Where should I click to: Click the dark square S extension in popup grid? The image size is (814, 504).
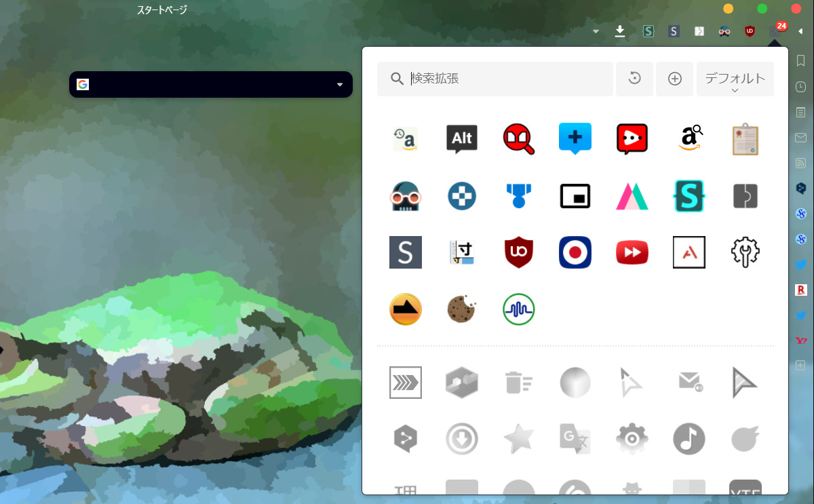[x=406, y=252]
